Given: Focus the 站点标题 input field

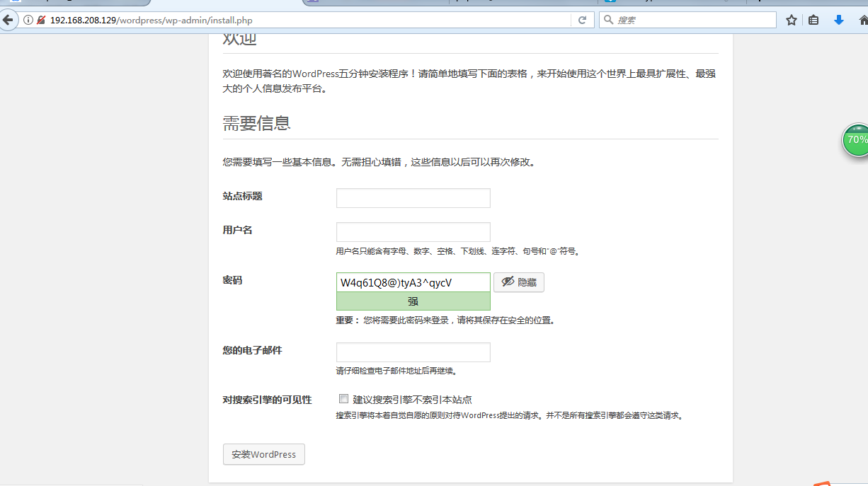Looking at the screenshot, I should [413, 198].
